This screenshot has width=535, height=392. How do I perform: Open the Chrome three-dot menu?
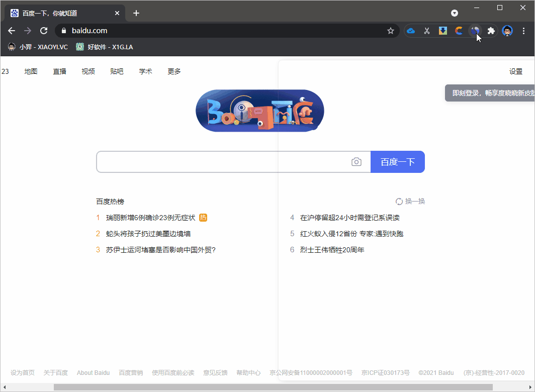(x=524, y=31)
